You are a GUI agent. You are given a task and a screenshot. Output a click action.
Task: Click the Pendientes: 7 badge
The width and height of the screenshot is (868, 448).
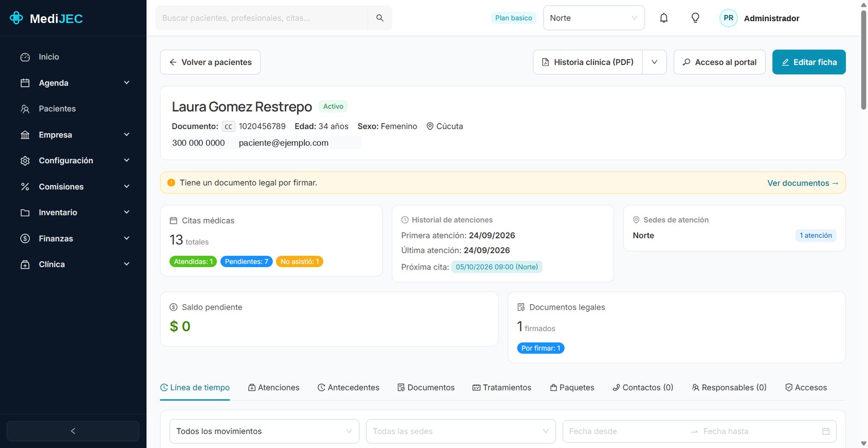click(x=246, y=262)
